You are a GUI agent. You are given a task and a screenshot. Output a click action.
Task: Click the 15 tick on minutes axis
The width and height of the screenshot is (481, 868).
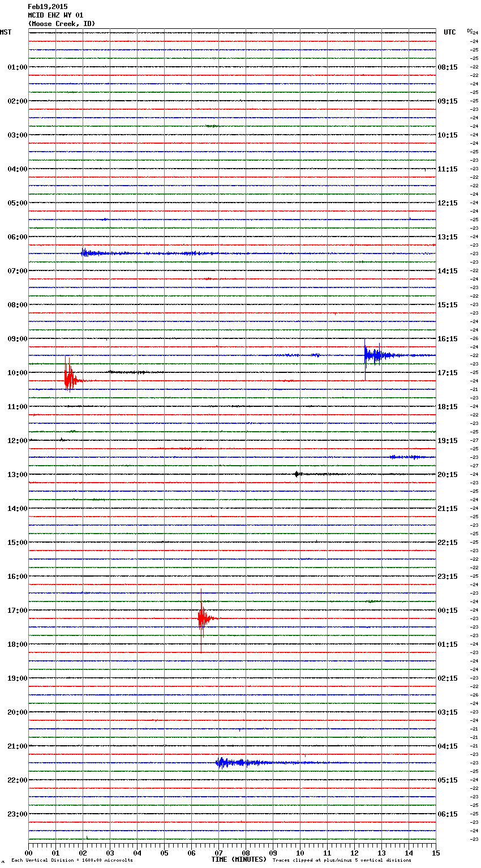pos(436,853)
